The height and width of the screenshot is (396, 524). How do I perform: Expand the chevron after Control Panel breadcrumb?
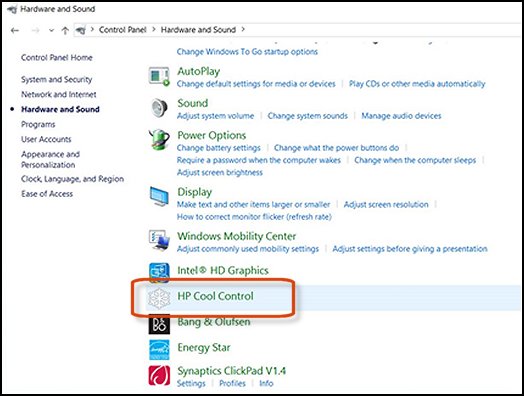pyautogui.click(x=154, y=29)
